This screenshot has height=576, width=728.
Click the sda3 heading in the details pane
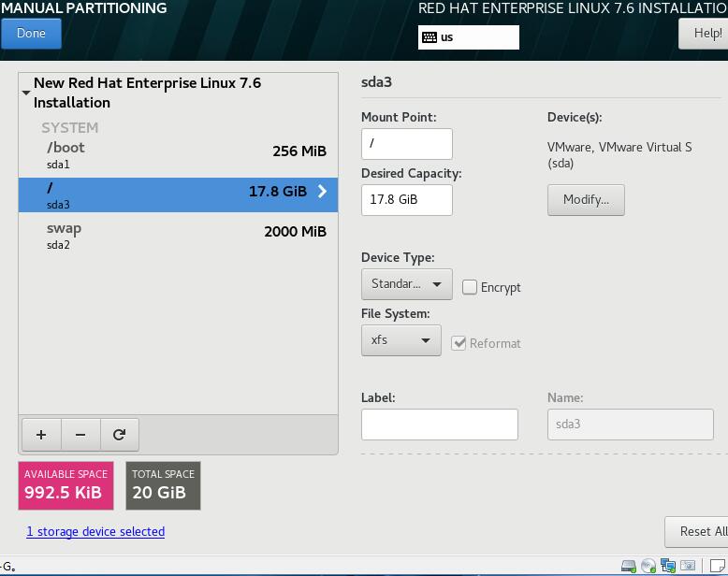click(376, 82)
